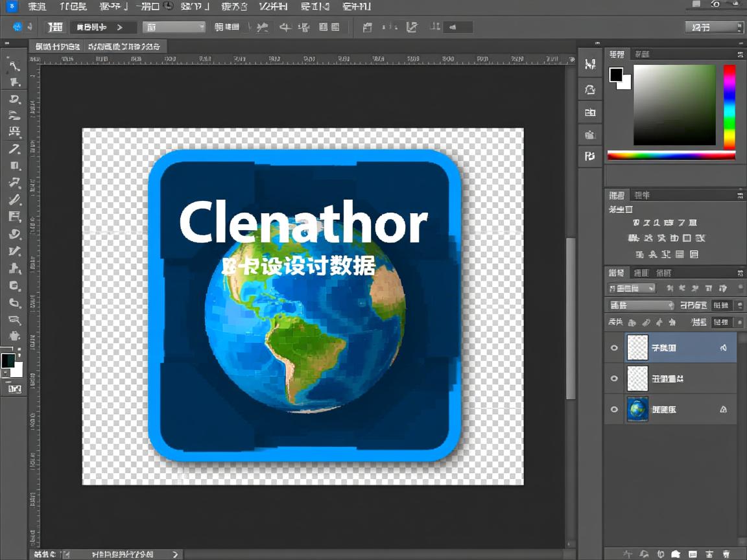747x560 pixels.
Task: Click the blue tool preset icon in options bar
Action: click(x=18, y=27)
